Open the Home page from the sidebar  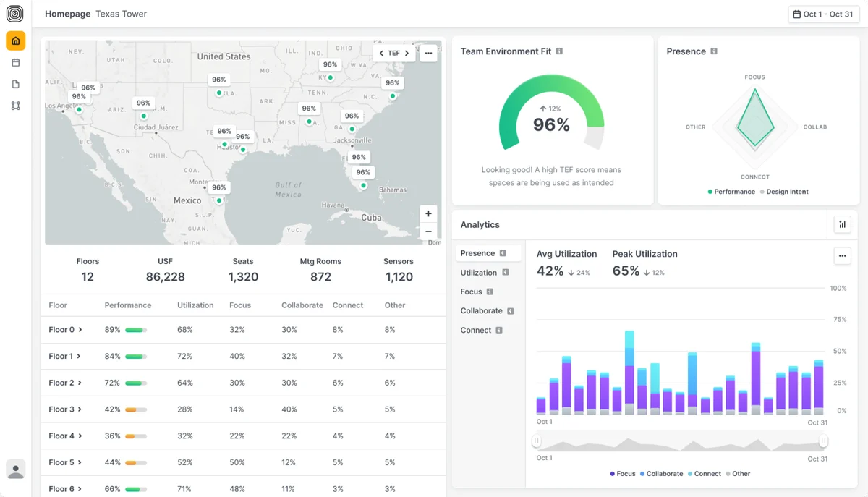pos(15,41)
